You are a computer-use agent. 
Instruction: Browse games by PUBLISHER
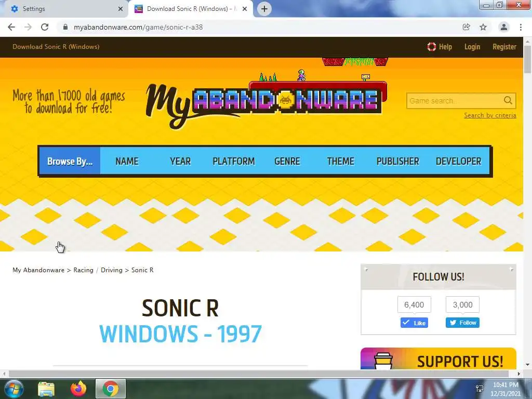397,161
